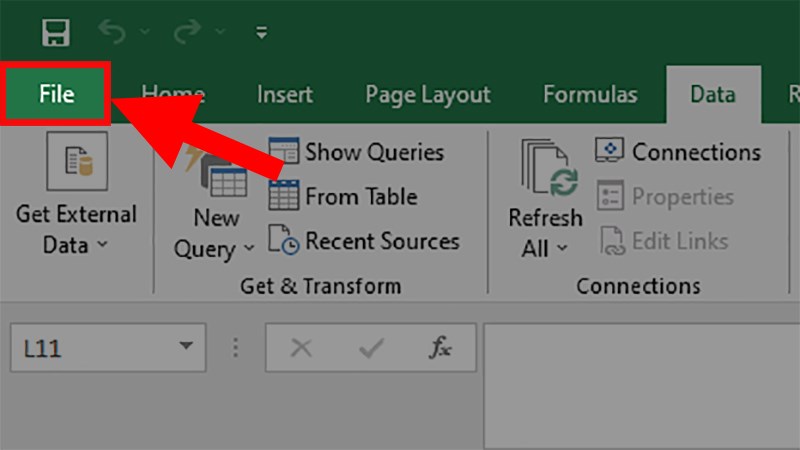Click the Recent Sources icon

pos(284,240)
